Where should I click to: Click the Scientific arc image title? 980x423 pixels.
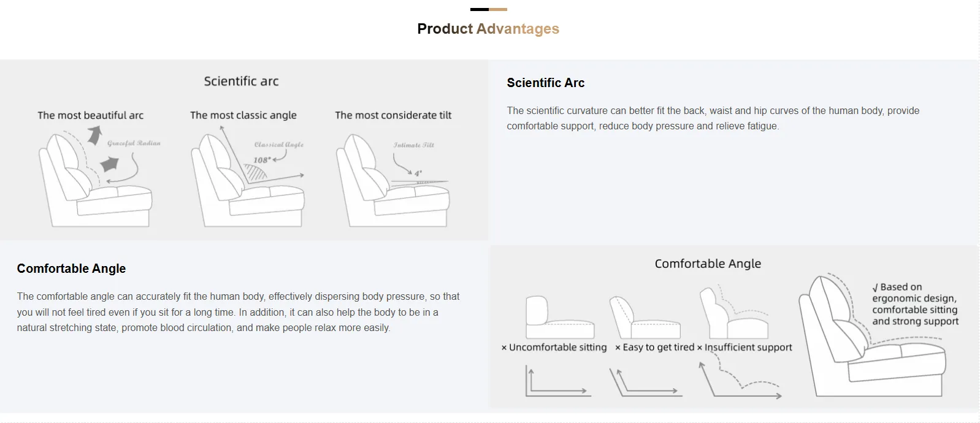(241, 81)
